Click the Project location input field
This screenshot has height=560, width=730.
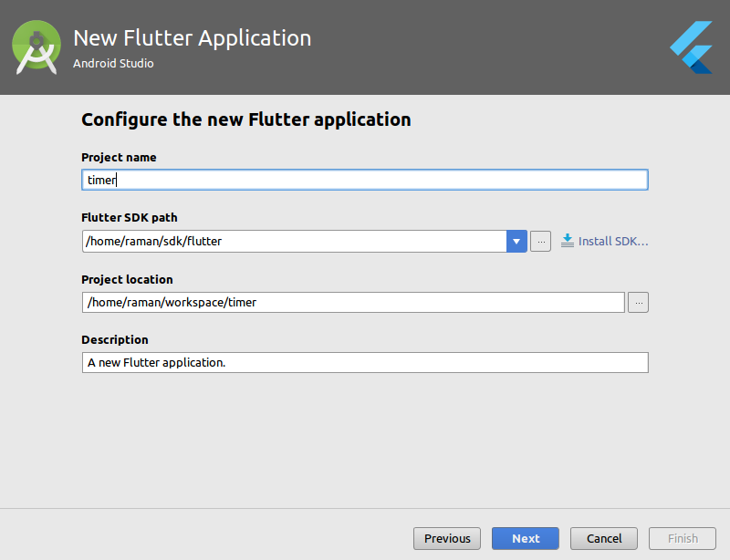(x=353, y=302)
